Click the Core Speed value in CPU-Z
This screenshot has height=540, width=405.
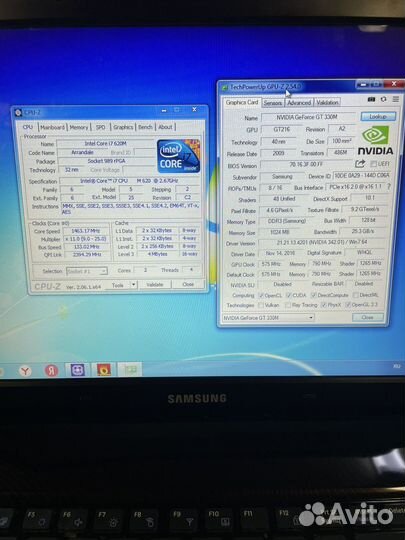(85, 231)
